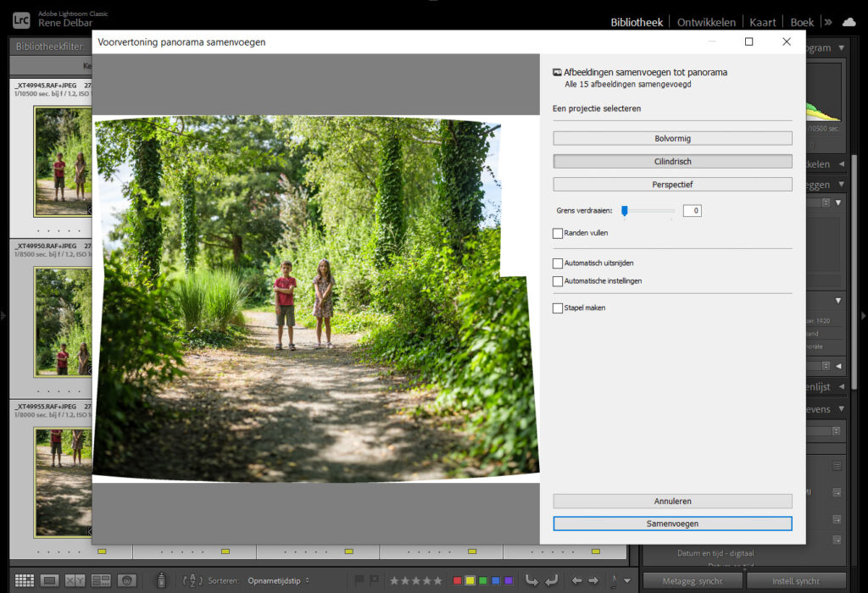
Task: Enable Automatische instellingen checkbox
Action: (558, 281)
